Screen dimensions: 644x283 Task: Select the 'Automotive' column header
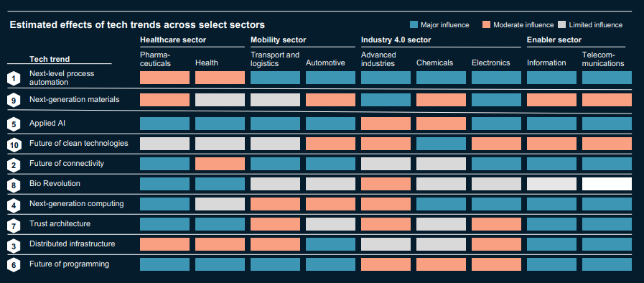click(325, 62)
